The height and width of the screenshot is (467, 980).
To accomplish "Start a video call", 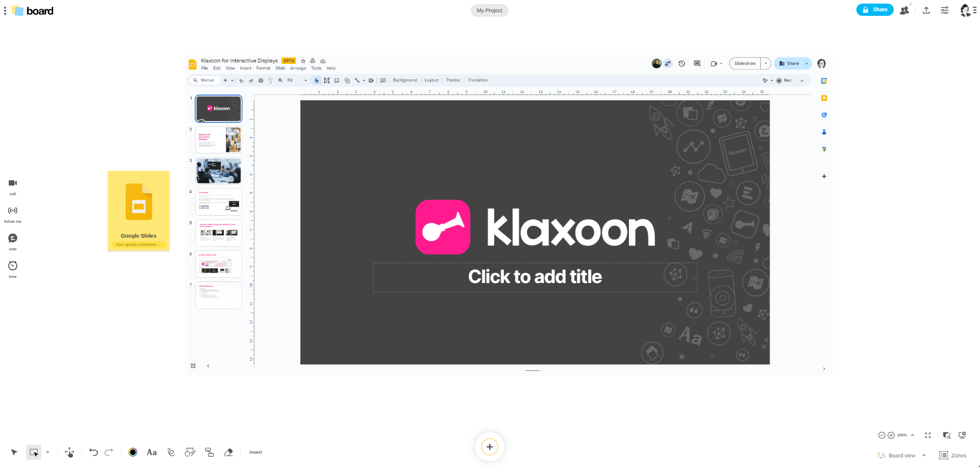I will pyautogui.click(x=13, y=183).
